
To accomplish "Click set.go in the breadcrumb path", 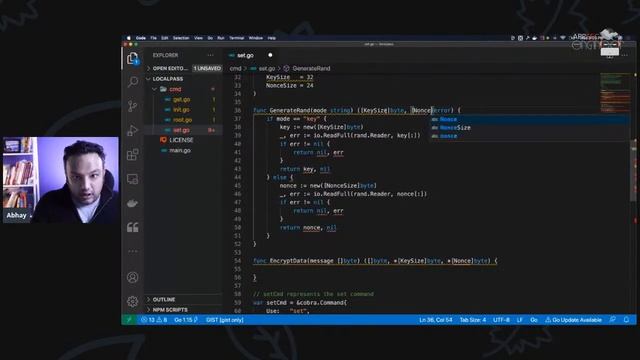I will [267, 69].
